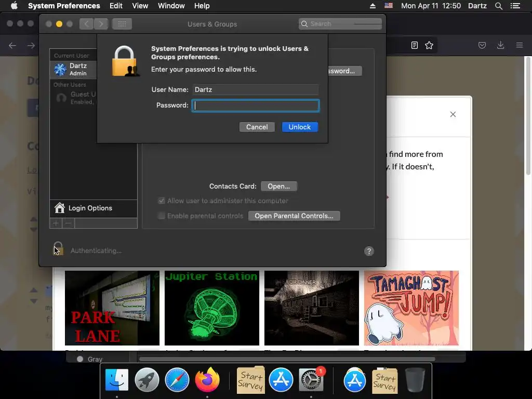Open the Trash in the Dock

coord(415,380)
